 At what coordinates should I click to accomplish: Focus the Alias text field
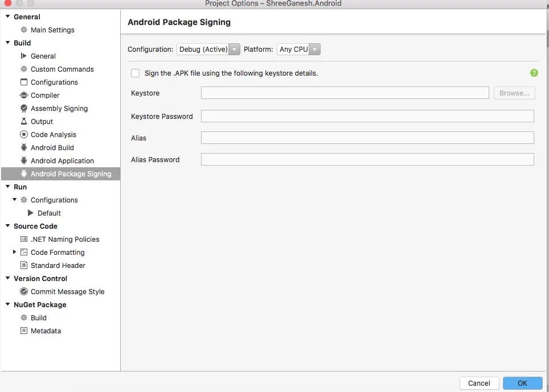367,138
